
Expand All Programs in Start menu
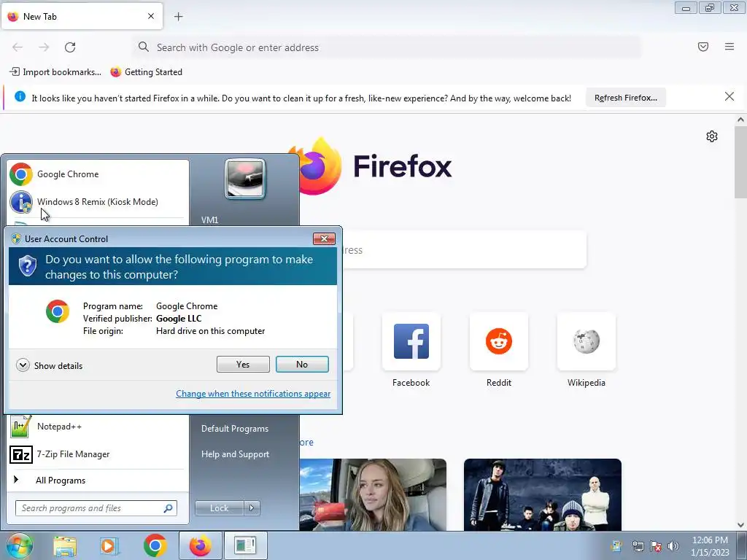(x=98, y=480)
